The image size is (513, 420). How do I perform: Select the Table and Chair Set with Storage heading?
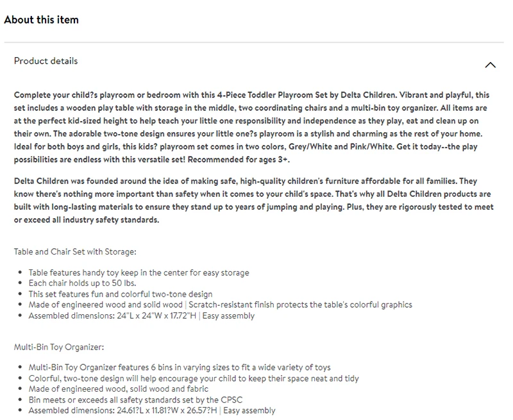(x=75, y=251)
